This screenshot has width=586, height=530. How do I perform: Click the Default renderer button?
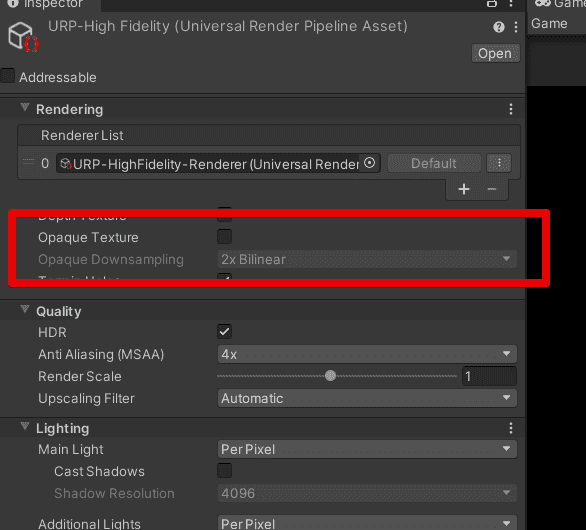(x=434, y=163)
